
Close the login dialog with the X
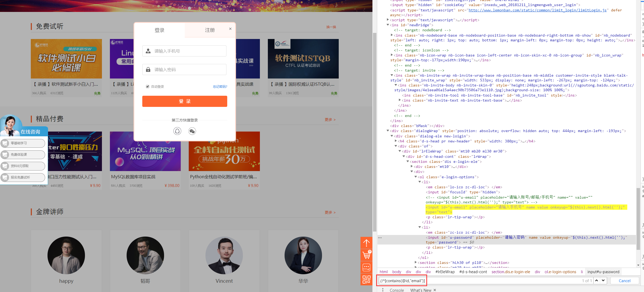(230, 29)
